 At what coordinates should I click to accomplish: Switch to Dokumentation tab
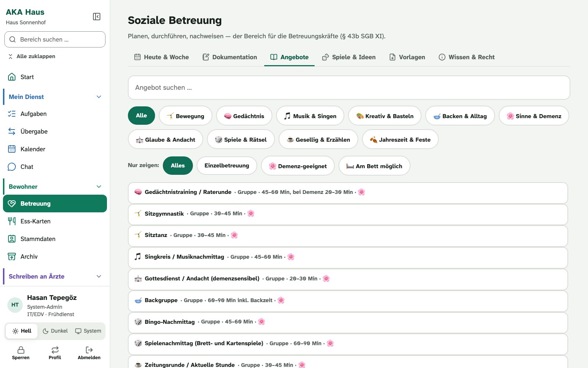[x=230, y=57]
